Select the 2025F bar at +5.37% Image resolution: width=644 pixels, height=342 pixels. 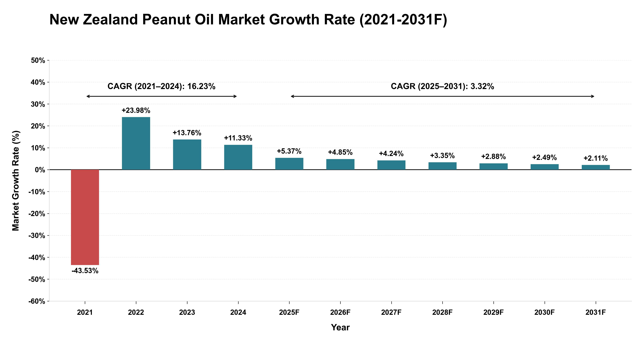pos(289,164)
